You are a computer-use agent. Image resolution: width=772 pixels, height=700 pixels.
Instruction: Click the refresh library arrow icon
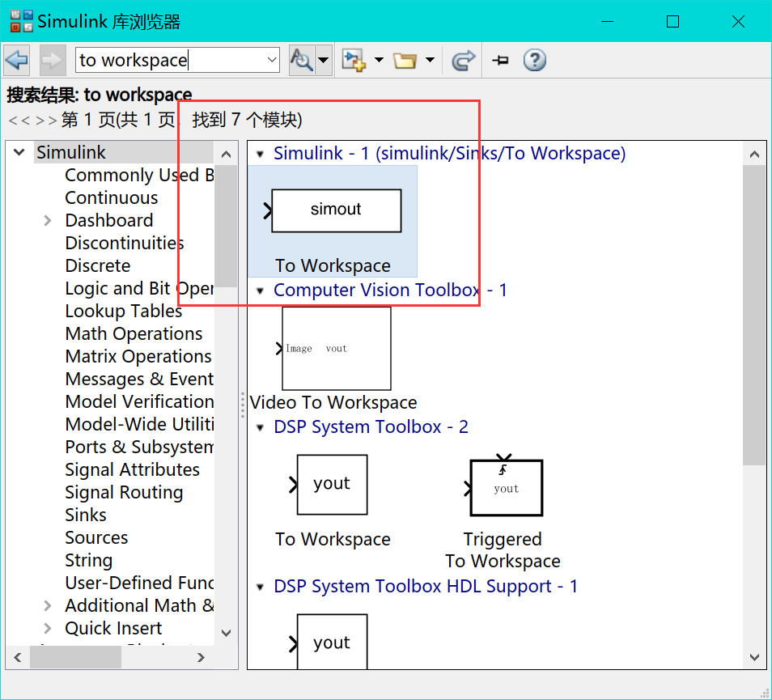(464, 60)
